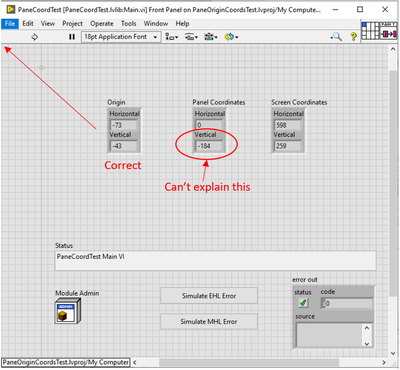The width and height of the screenshot is (400, 370).
Task: Open the View menu
Action: click(x=48, y=24)
